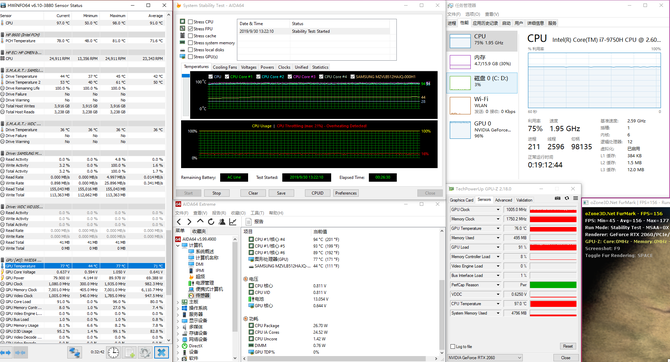Click the Stress GPU monitor icon
670x362 pixels.
[182, 56]
